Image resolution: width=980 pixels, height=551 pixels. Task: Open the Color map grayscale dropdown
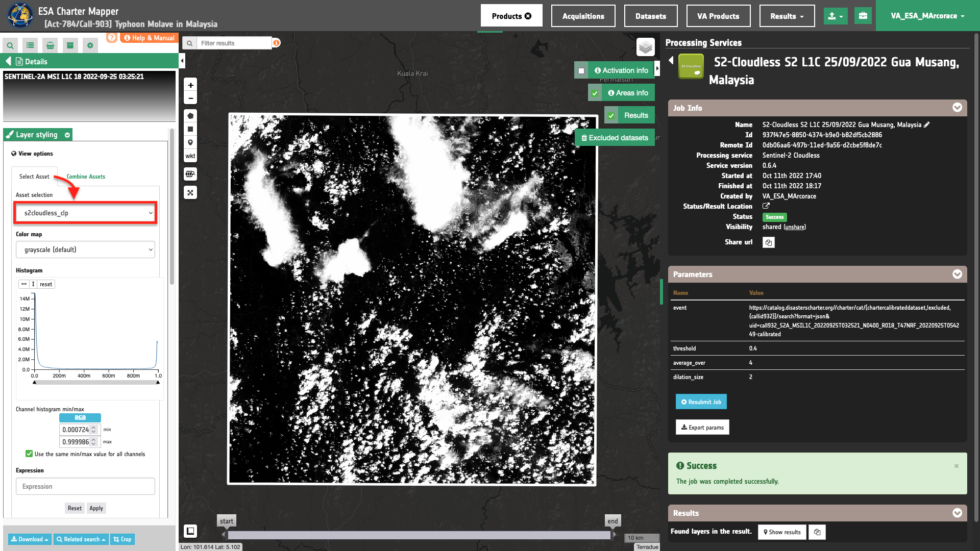(x=85, y=249)
